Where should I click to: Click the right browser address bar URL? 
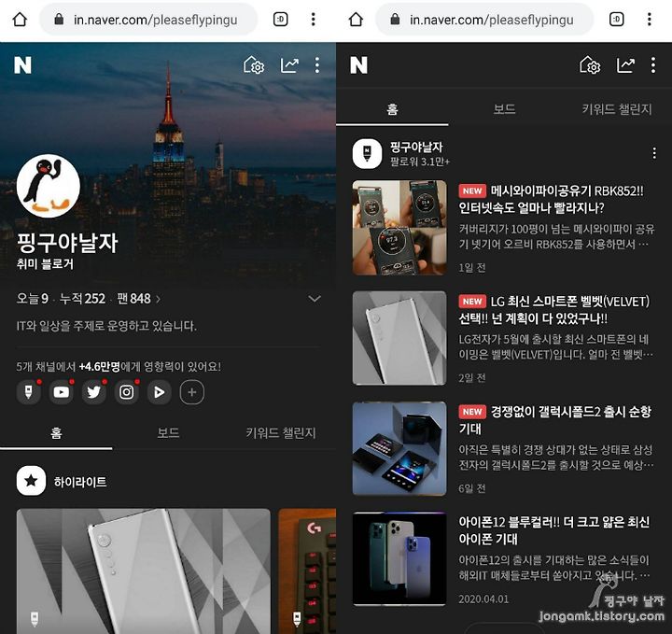491,20
